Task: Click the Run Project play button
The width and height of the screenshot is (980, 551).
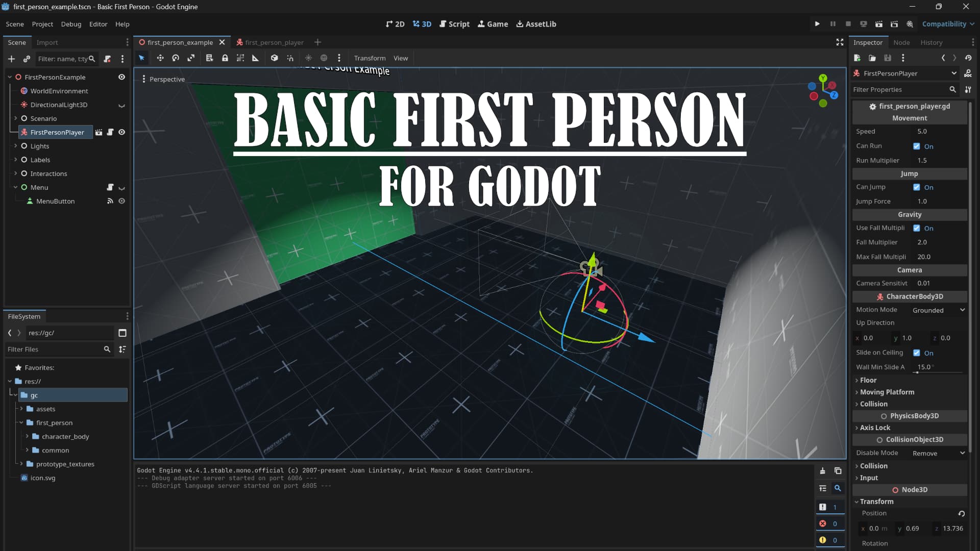Action: (817, 24)
